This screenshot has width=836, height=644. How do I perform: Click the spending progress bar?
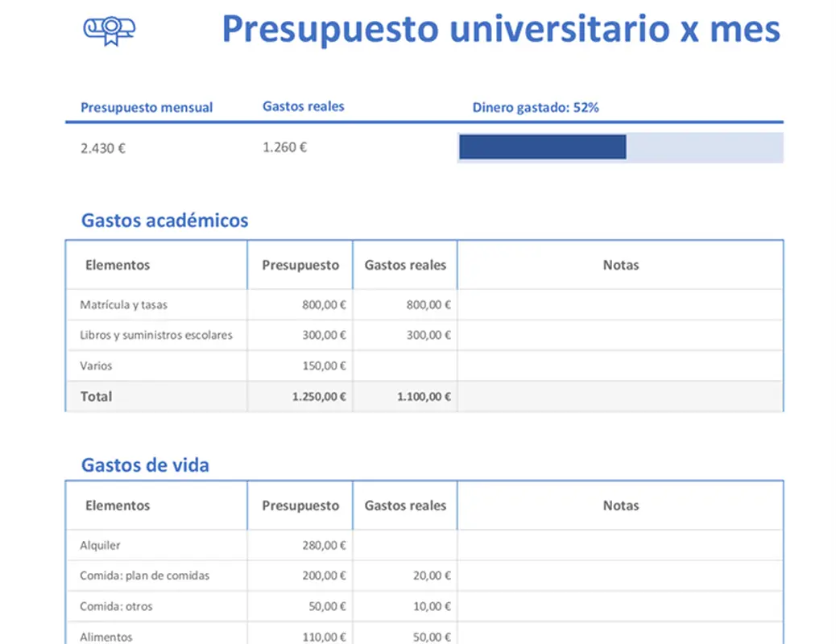(x=620, y=147)
